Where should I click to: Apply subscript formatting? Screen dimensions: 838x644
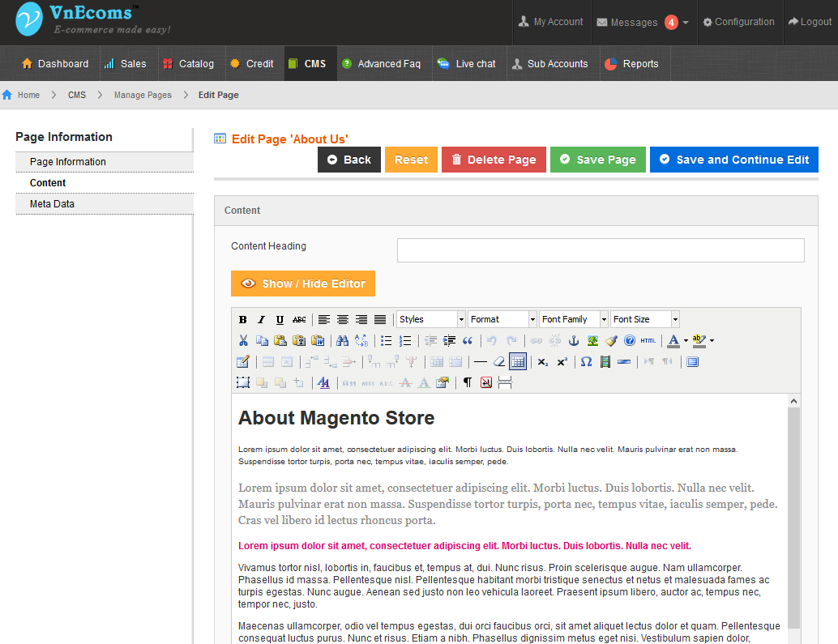pos(543,361)
